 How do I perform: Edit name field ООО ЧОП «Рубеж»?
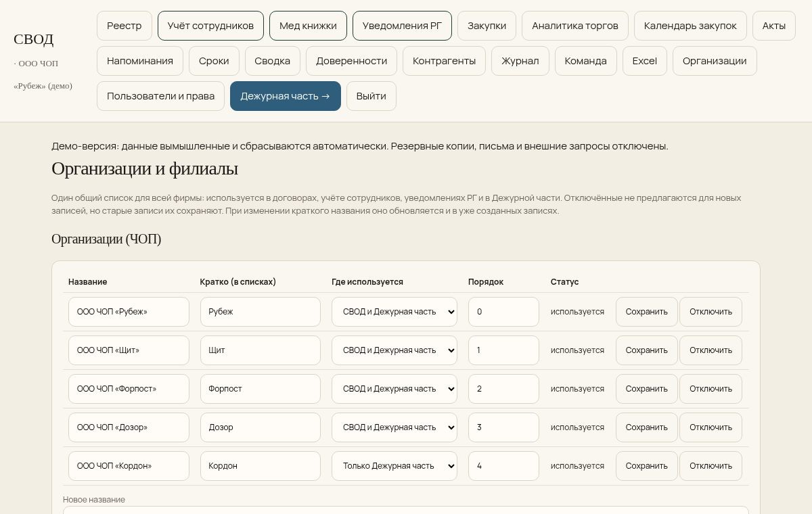[x=129, y=312]
